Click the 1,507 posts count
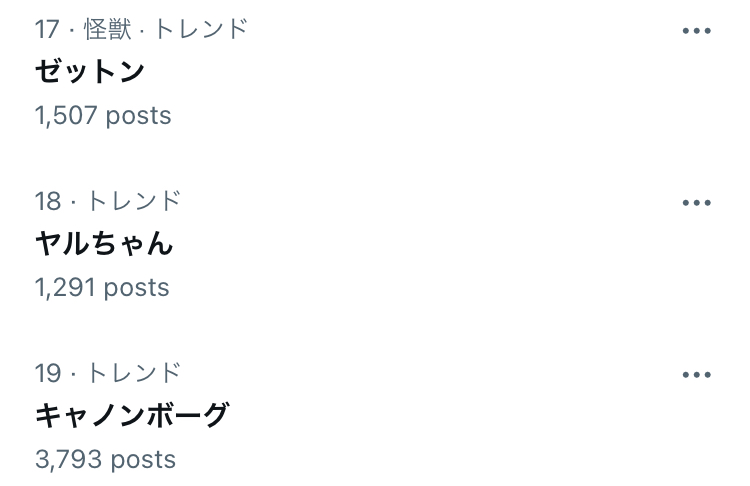 click(x=103, y=116)
